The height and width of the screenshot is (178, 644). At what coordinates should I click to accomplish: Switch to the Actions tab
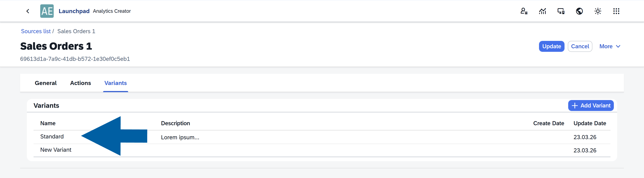80,83
